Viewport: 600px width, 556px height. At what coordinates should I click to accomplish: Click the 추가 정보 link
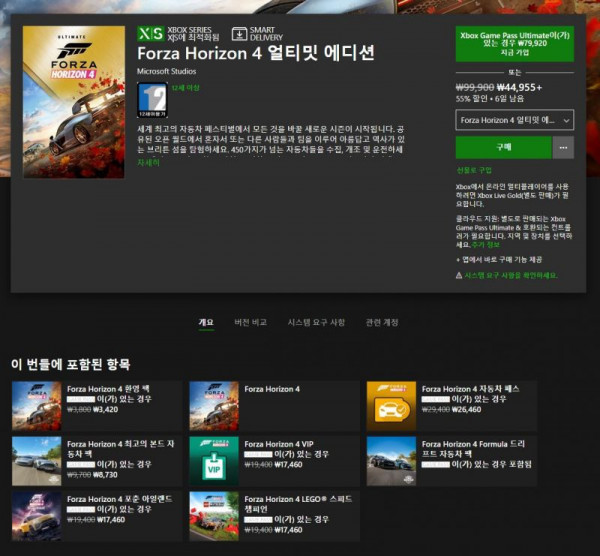pos(486,245)
